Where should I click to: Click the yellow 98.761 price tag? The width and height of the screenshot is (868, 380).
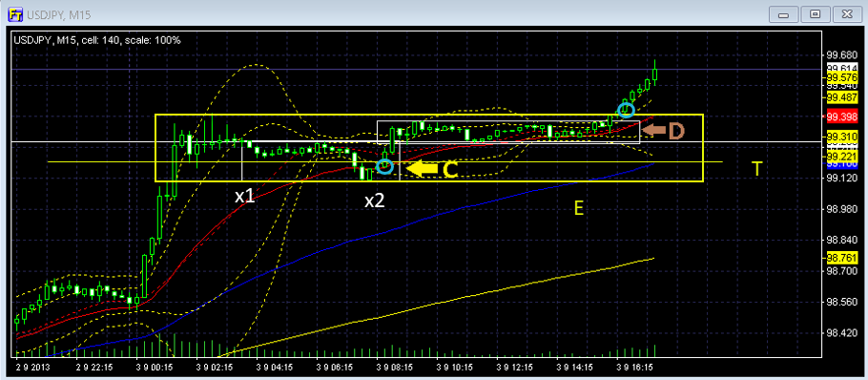[841, 258]
